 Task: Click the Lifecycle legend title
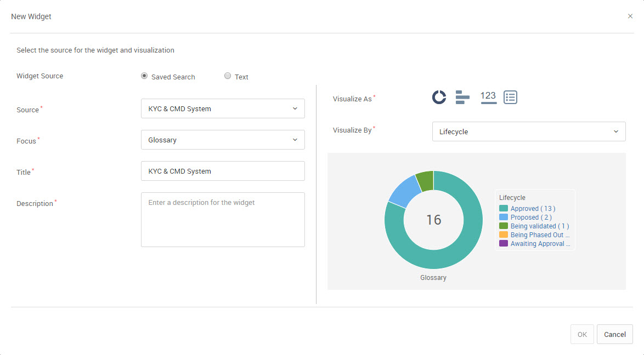(x=512, y=197)
